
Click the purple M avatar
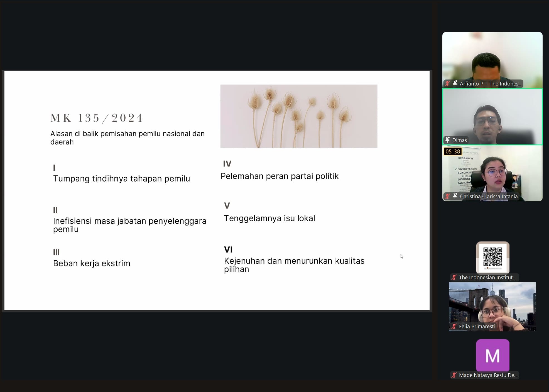tap(492, 355)
